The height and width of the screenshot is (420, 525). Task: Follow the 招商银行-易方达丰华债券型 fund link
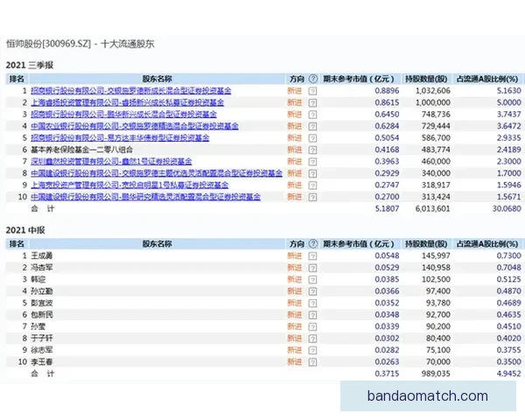[x=120, y=137]
